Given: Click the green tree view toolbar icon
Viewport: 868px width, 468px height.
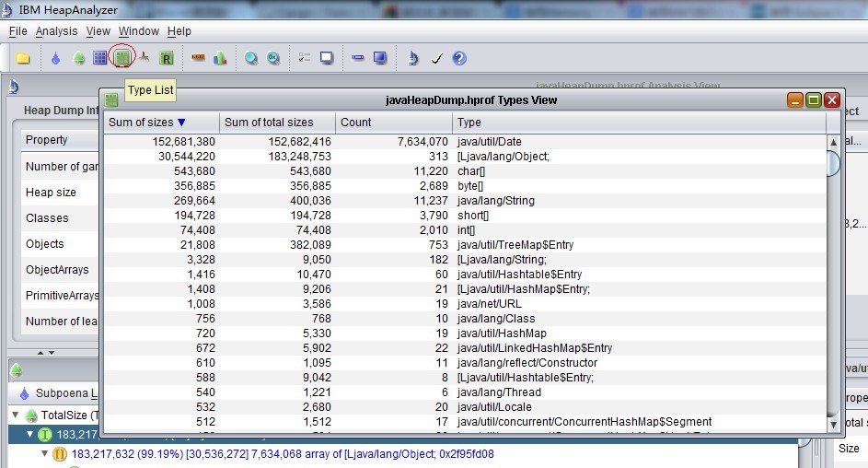Looking at the screenshot, I should 79,58.
